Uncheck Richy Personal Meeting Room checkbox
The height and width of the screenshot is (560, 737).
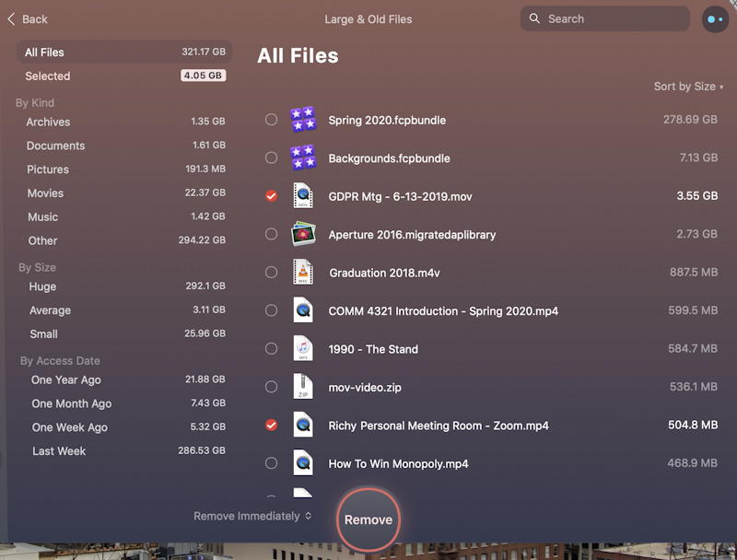click(x=271, y=425)
